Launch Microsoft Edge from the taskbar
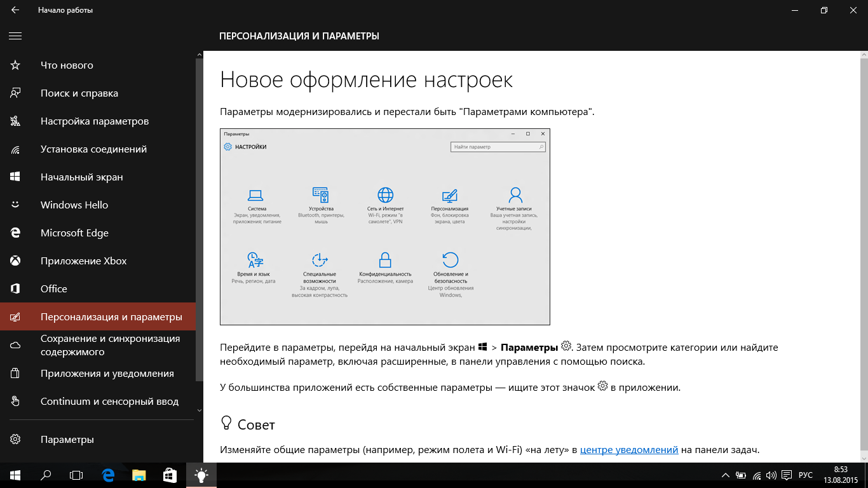868x488 pixels. point(108,475)
